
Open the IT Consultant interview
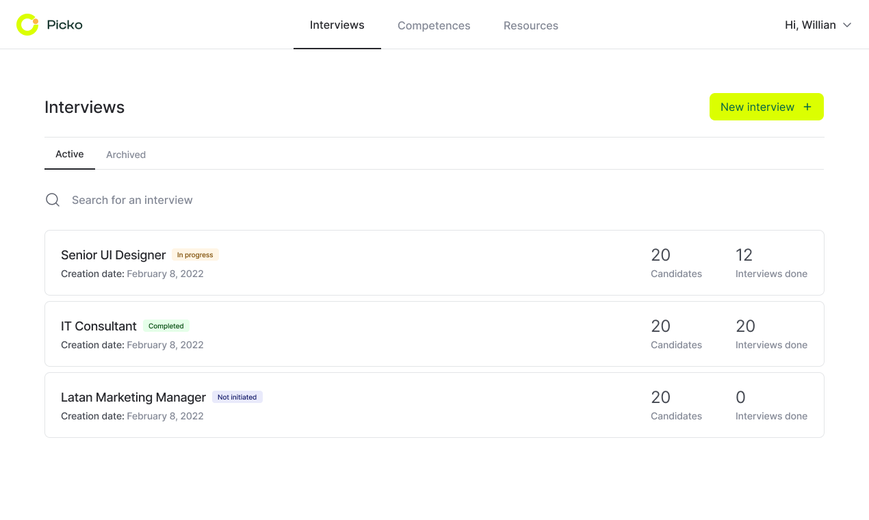434,334
